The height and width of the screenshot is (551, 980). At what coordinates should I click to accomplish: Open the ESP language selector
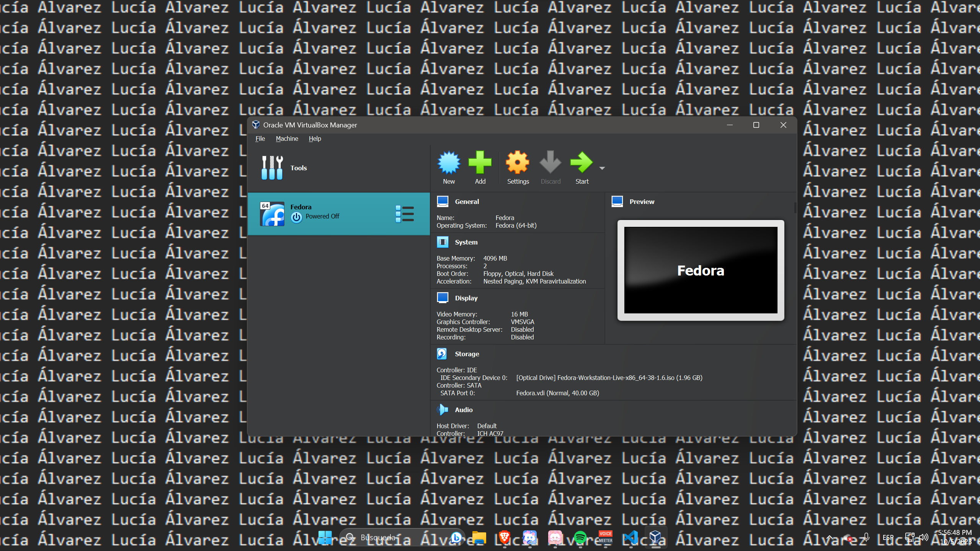[x=888, y=538]
